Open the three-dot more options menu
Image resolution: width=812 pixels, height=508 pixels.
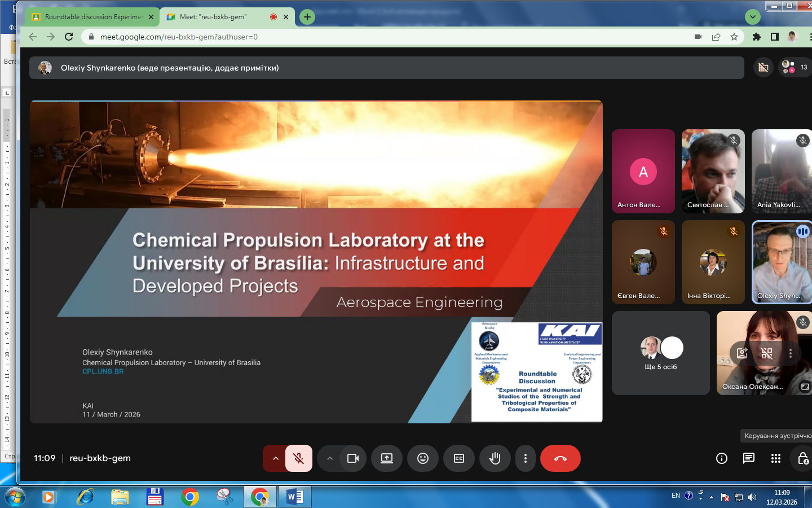click(x=525, y=458)
